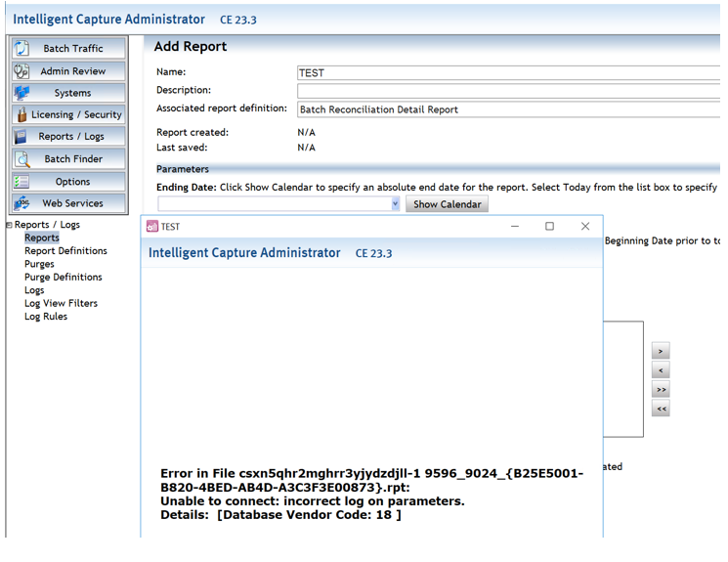Viewport: 728px width, 562px height.
Task: Click the Batch Finder magnifier icon
Action: point(21,159)
